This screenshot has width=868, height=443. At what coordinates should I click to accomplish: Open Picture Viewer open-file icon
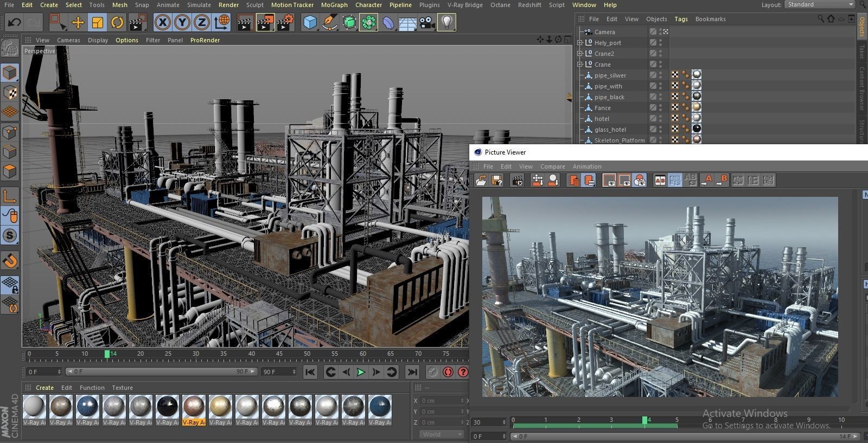[x=481, y=181]
